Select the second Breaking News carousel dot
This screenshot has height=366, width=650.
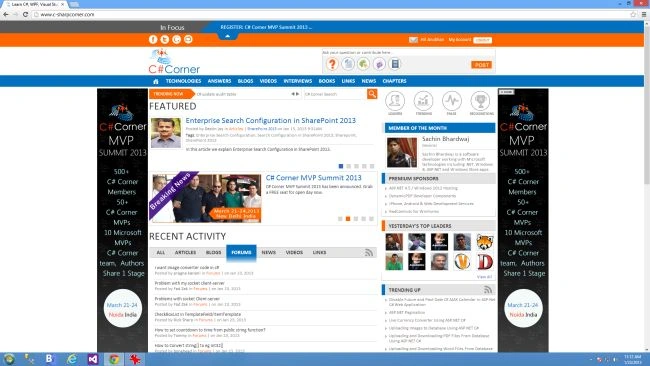348,219
